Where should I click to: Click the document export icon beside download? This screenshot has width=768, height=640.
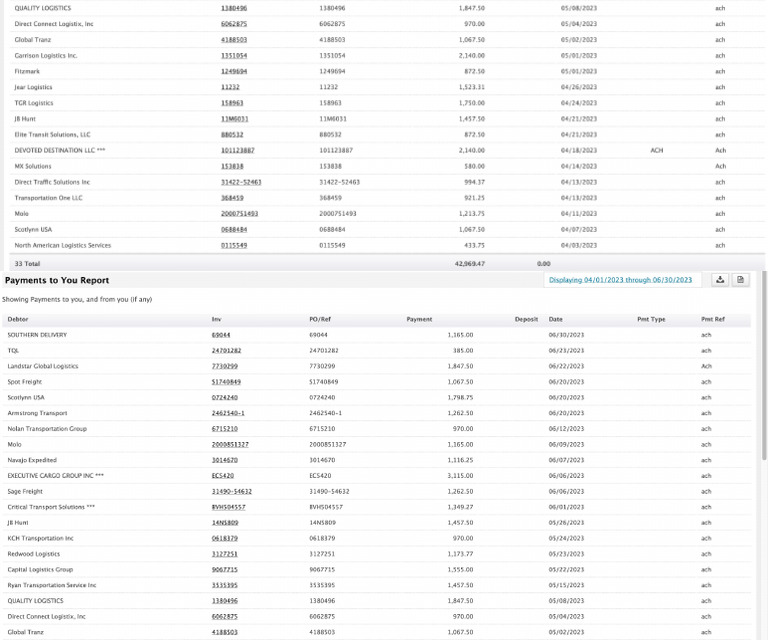(741, 280)
